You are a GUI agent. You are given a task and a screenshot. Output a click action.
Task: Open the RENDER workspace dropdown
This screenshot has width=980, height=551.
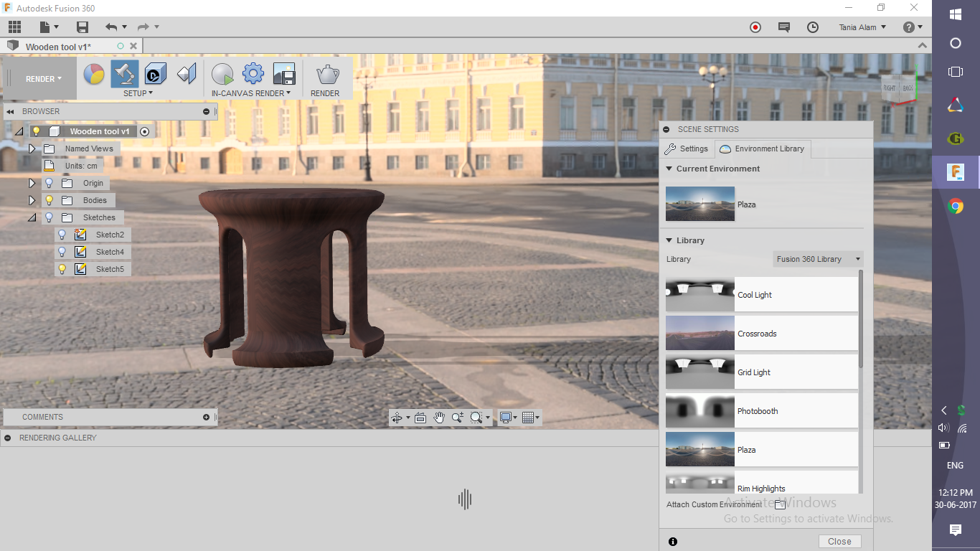point(44,79)
